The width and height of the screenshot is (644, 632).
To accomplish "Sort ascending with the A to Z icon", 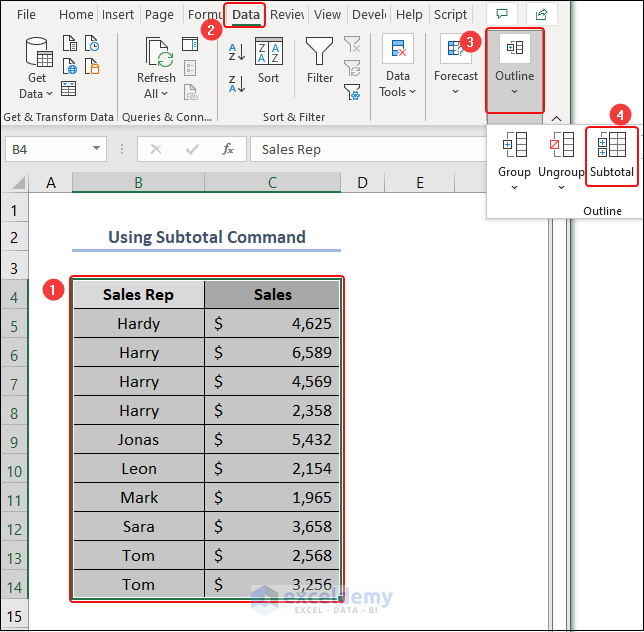I will point(236,51).
